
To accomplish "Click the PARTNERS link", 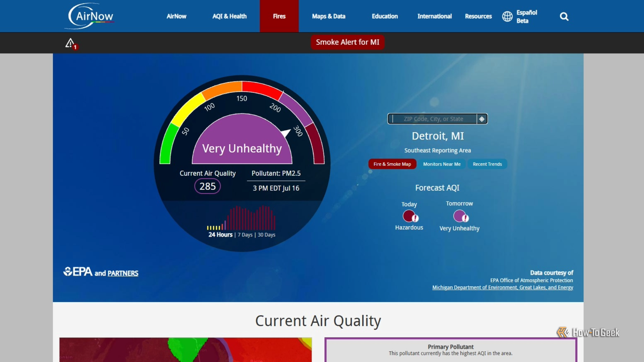I will pyautogui.click(x=123, y=273).
